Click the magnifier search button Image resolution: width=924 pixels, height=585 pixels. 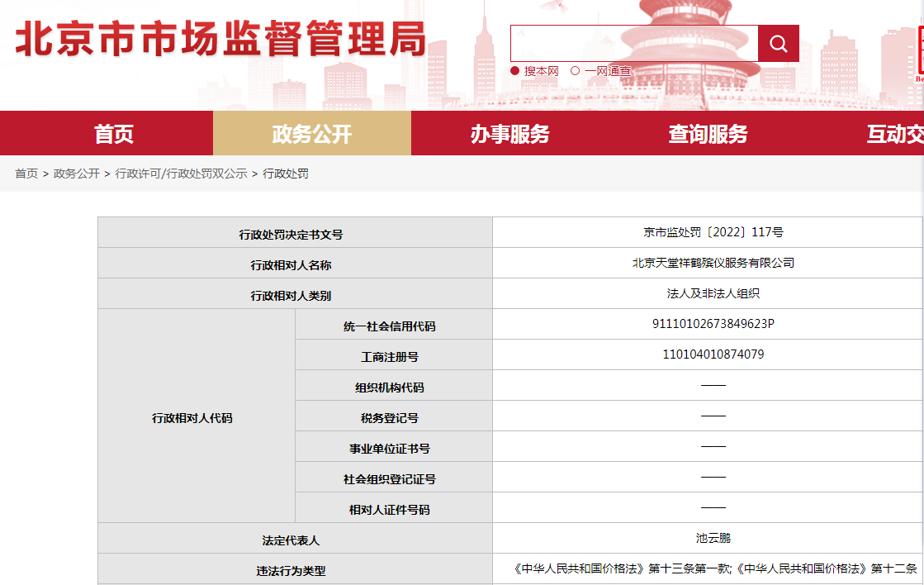(x=778, y=44)
